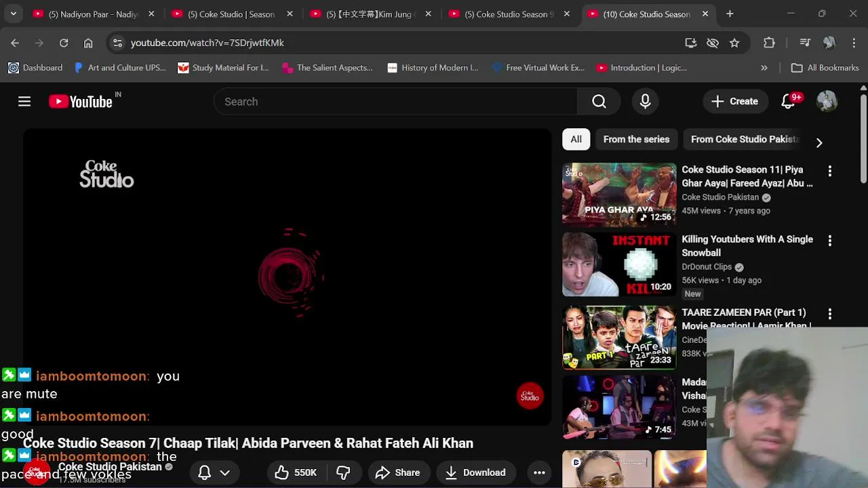The height and width of the screenshot is (488, 868).
Task: Open Free Virtual Work Ex... bookmark
Action: (x=538, y=68)
